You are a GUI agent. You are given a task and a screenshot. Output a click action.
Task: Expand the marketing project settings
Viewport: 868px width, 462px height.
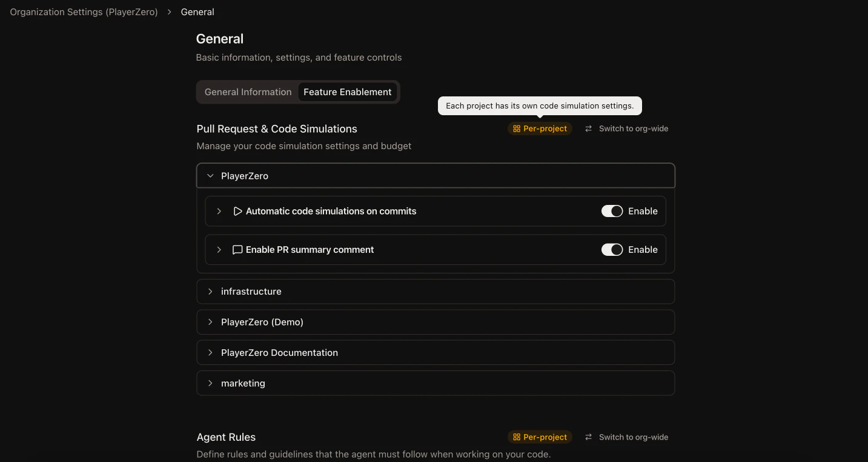point(210,383)
